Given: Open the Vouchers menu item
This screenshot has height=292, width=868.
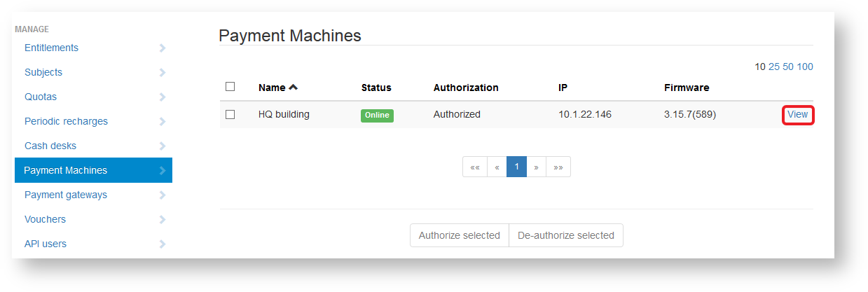Looking at the screenshot, I should click(45, 219).
